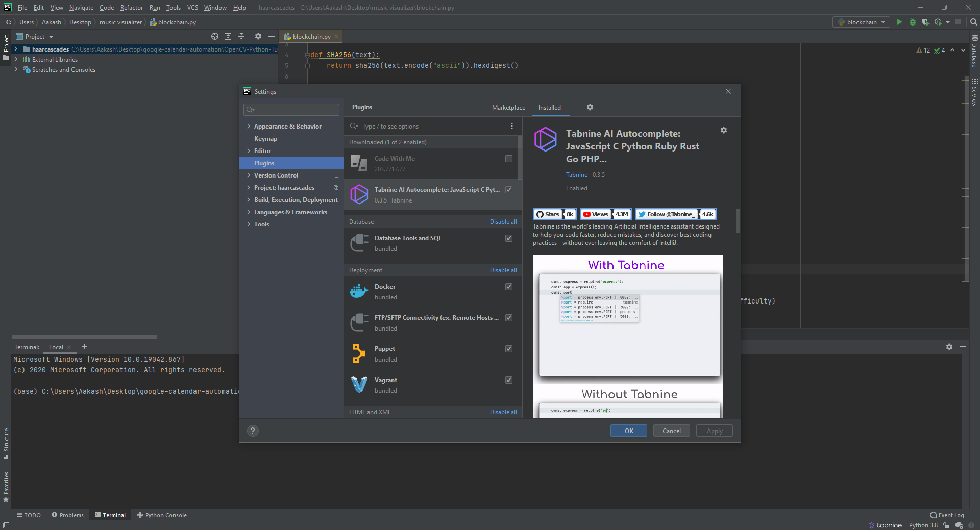Open the Database tool window stripe

click(x=974, y=52)
